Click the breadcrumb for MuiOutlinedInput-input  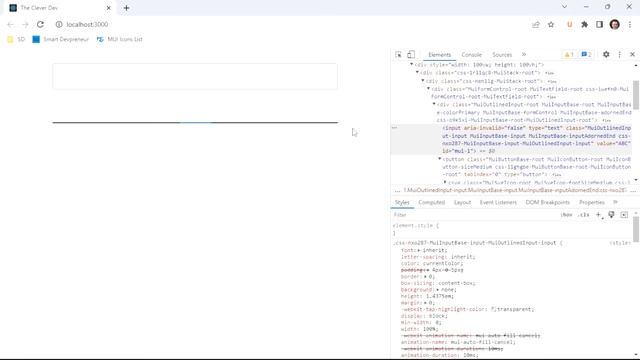click(x=515, y=190)
